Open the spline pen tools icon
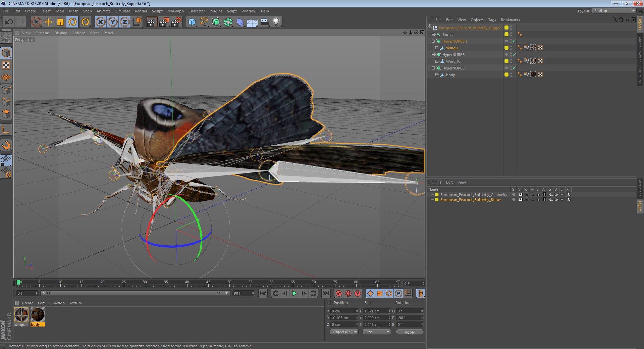This screenshot has height=349, width=644. [204, 22]
